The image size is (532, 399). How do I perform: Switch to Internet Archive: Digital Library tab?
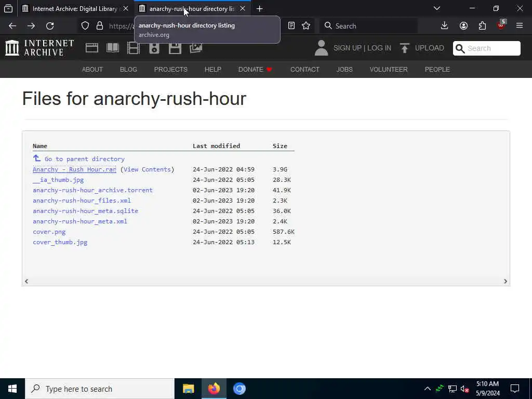pos(75,9)
